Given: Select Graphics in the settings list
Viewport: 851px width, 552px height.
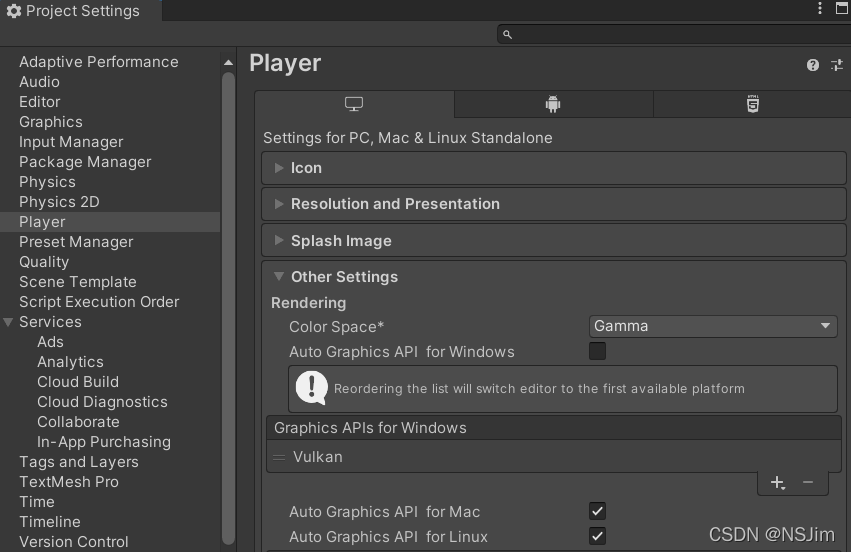Looking at the screenshot, I should (x=51, y=122).
